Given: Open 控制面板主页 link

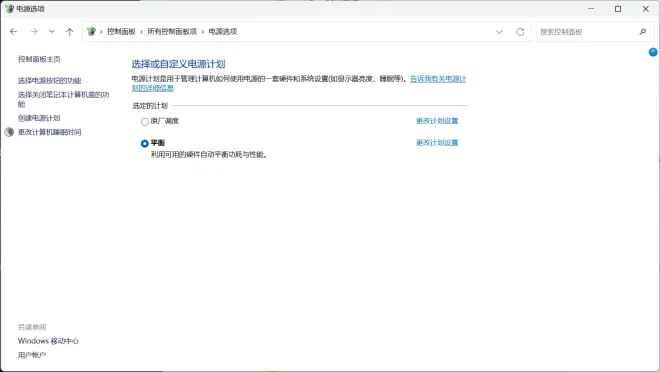Looking at the screenshot, I should [x=39, y=59].
